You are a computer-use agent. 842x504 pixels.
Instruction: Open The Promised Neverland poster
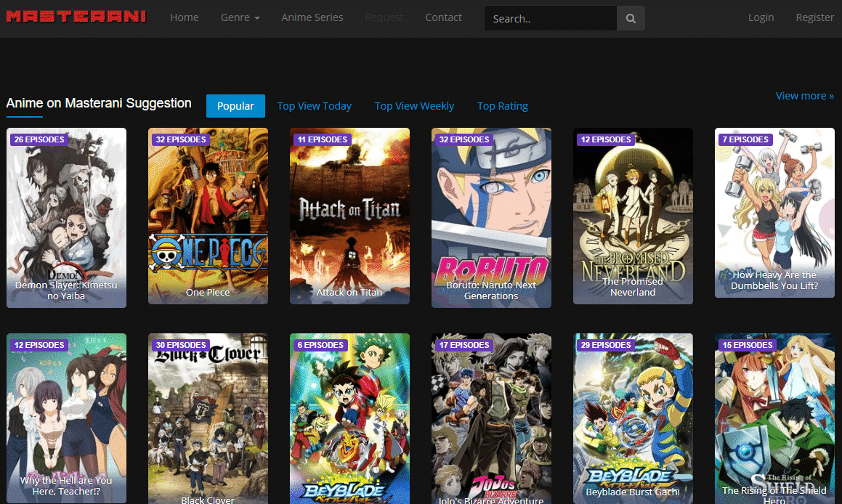click(633, 216)
